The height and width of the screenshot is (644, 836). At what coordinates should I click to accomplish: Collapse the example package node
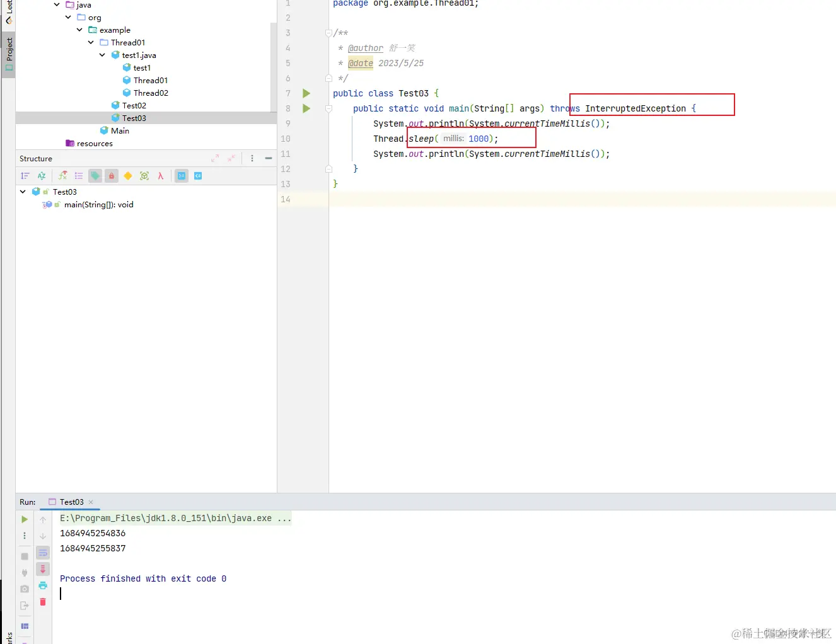click(x=79, y=30)
